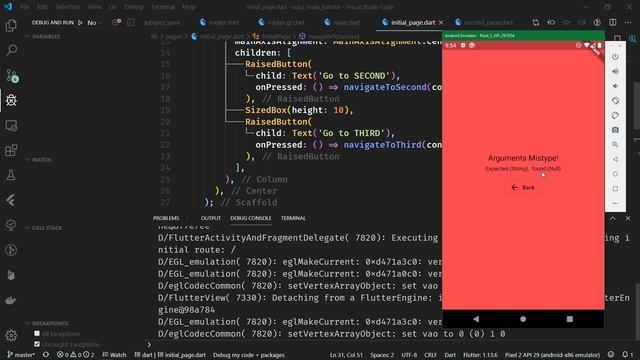Switch to the second_page.dart tab
The height and width of the screenshot is (360, 640).
tap(484, 22)
